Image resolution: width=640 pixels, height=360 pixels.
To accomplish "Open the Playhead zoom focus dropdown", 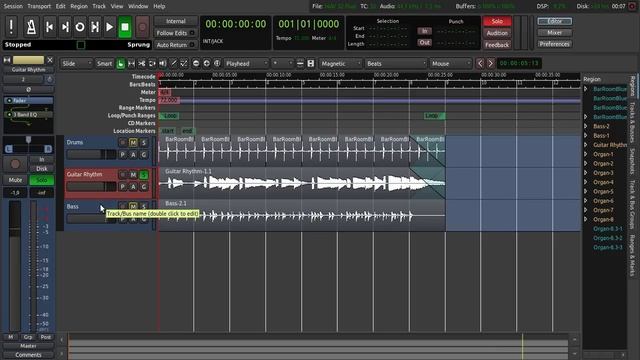I will click(x=246, y=64).
